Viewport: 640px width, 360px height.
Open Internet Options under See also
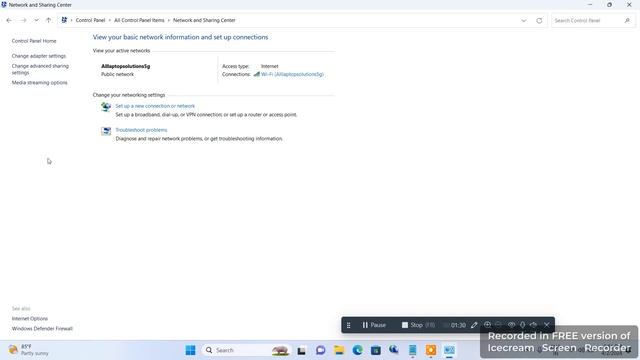pyautogui.click(x=29, y=318)
